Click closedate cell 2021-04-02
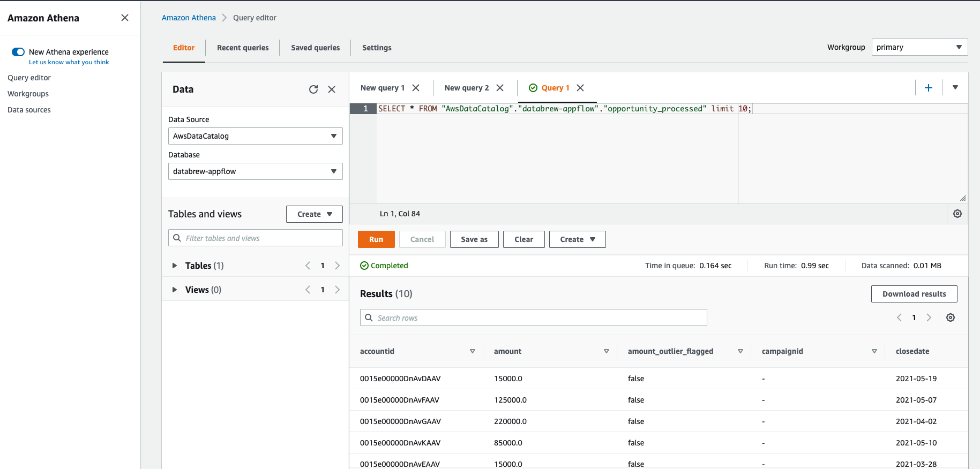980x469 pixels. tap(916, 421)
